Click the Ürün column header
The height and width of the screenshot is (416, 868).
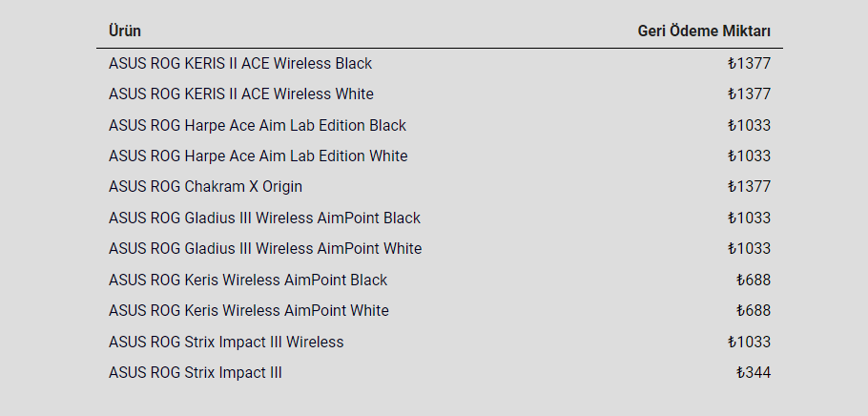coord(125,31)
